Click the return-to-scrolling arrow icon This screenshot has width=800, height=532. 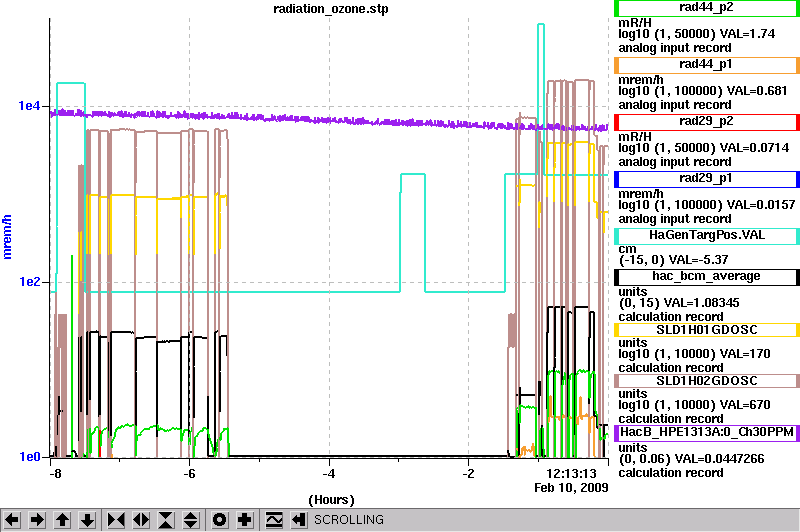pos(299,520)
